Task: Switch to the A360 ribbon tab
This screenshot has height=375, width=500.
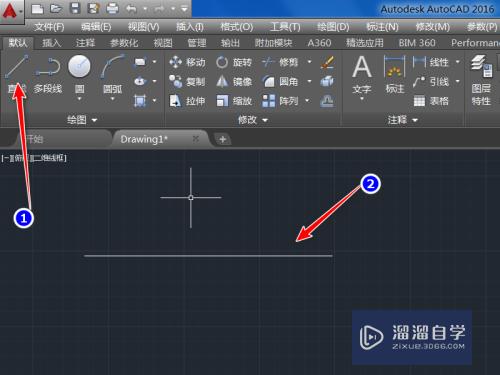Action: coord(319,43)
